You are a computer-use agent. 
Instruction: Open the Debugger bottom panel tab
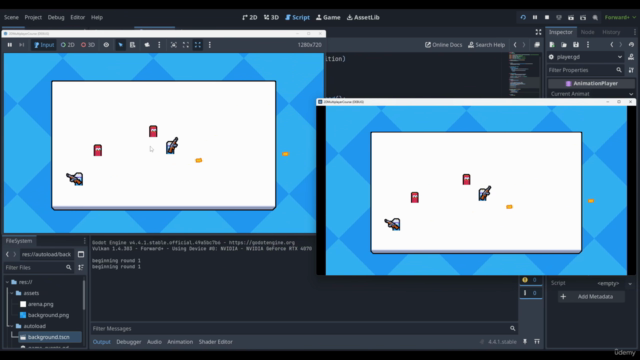129,342
